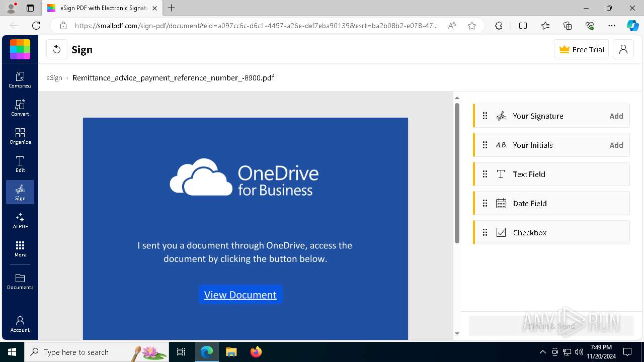The height and width of the screenshot is (362, 644).
Task: Click the Text Field T icon
Action: click(501, 174)
